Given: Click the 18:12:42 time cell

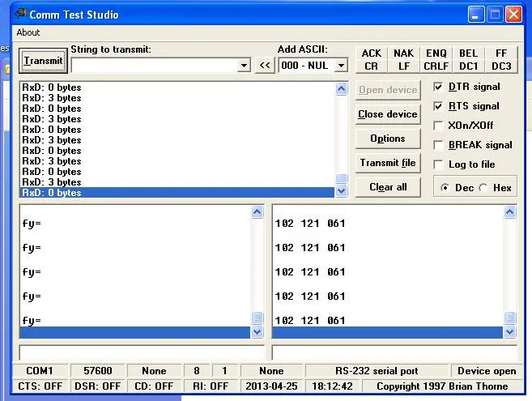Looking at the screenshot, I should 332,386.
